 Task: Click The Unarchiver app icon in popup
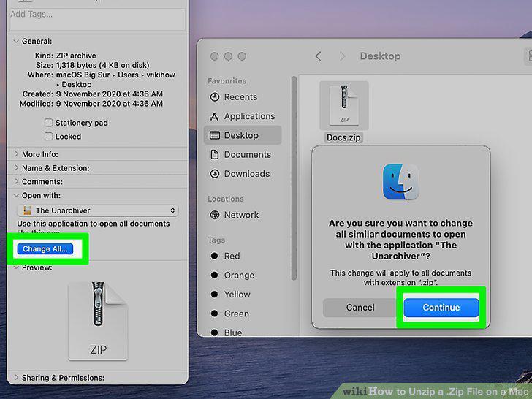(x=27, y=210)
